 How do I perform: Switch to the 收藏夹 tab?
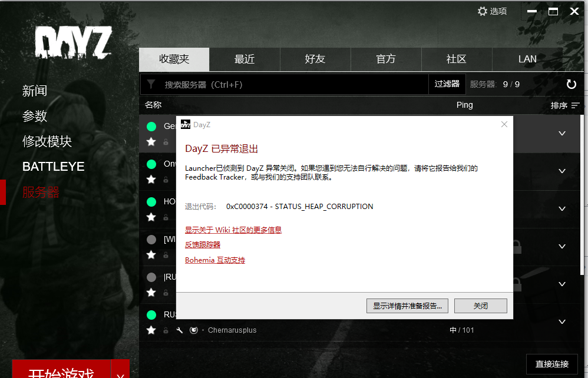(174, 59)
